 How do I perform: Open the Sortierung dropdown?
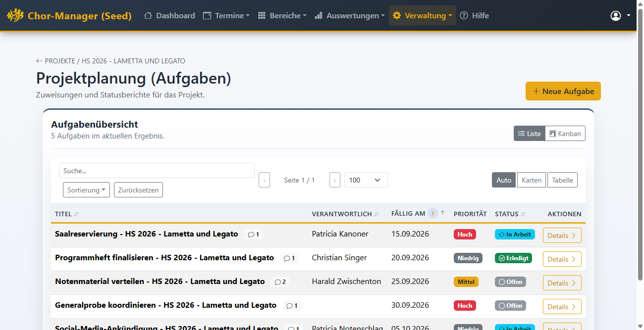point(87,190)
